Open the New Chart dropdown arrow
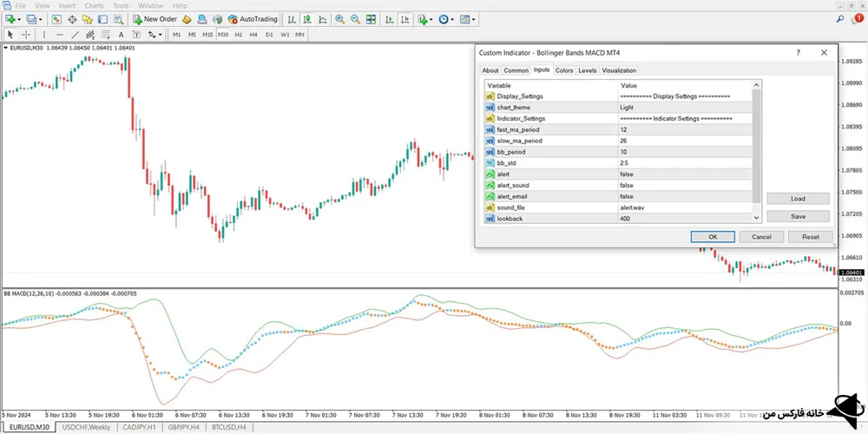Image resolution: width=868 pixels, height=434 pixels. pos(19,19)
